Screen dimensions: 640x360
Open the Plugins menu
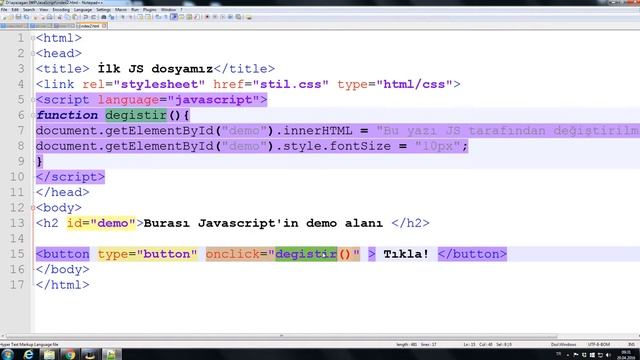click(x=149, y=10)
